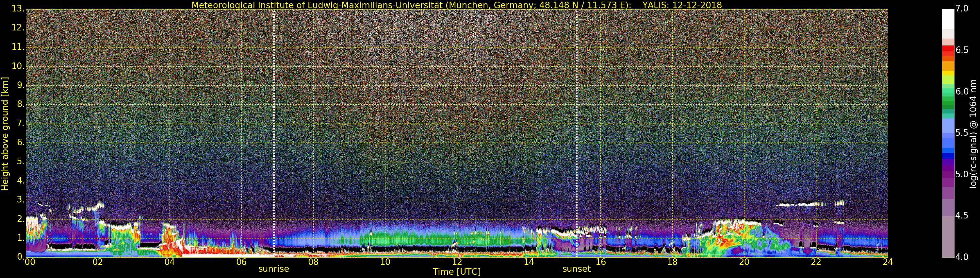Viewport: 980px width, 278px height.
Task: Click the time axis tick '16'
Action: tap(601, 262)
